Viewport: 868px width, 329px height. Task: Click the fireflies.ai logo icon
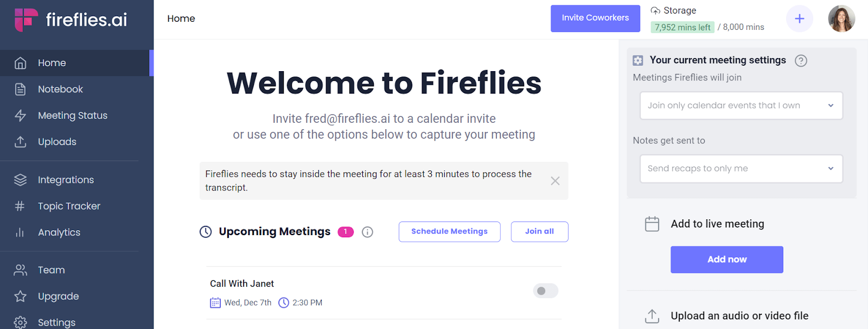click(26, 20)
